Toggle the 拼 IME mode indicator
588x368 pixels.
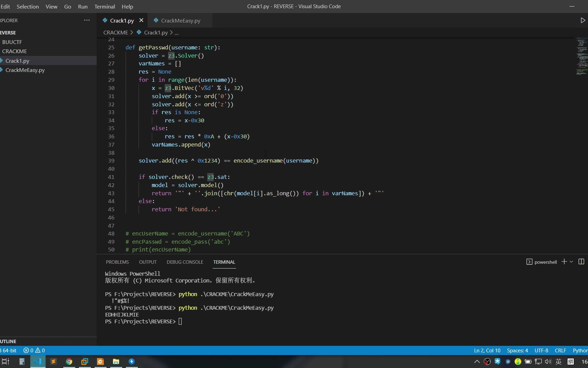coord(571,362)
